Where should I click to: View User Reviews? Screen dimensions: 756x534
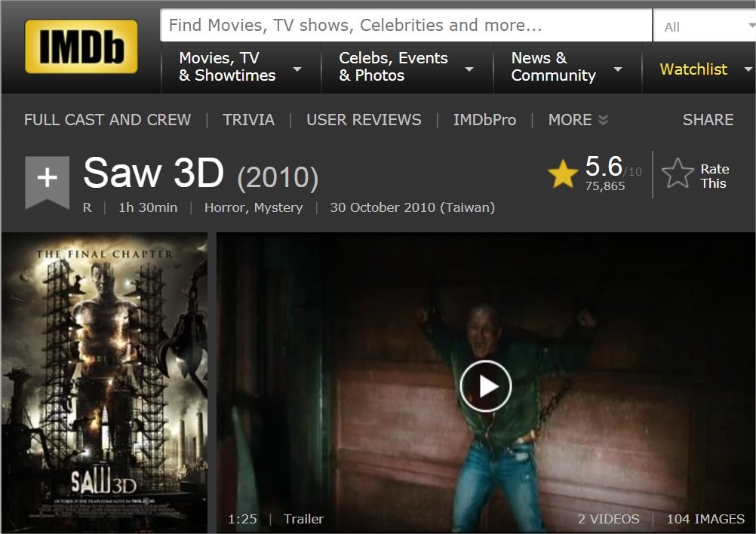364,120
